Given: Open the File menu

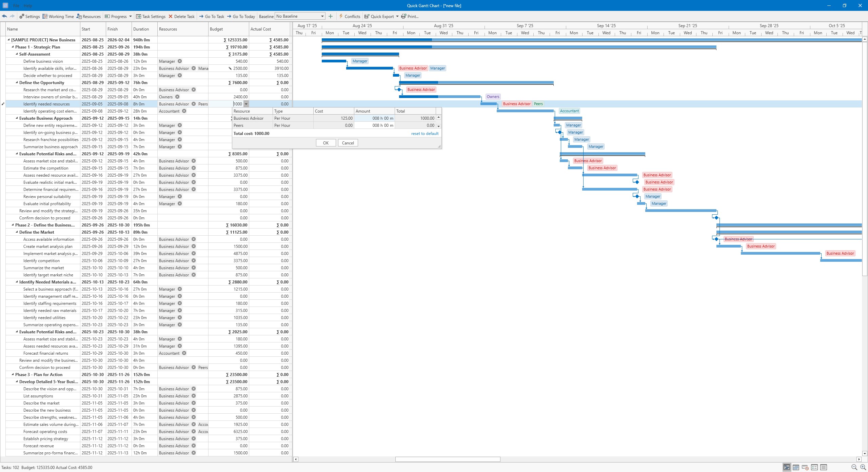Looking at the screenshot, I should (x=16, y=6).
